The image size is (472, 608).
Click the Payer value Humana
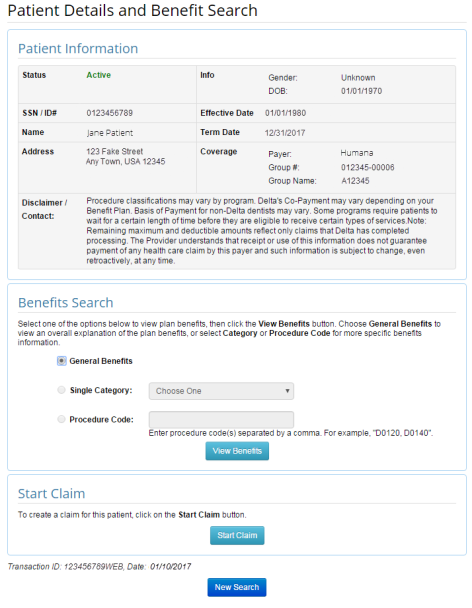click(357, 153)
